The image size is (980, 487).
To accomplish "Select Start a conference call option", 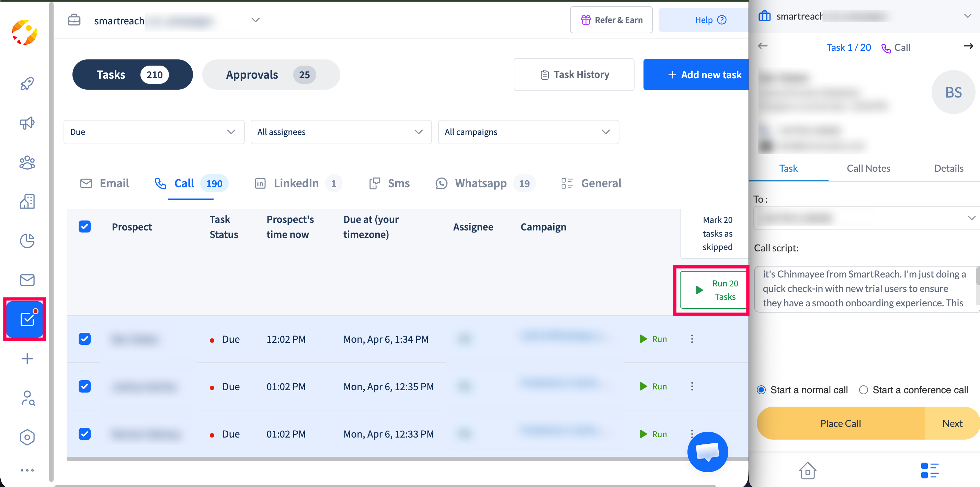I will 864,390.
